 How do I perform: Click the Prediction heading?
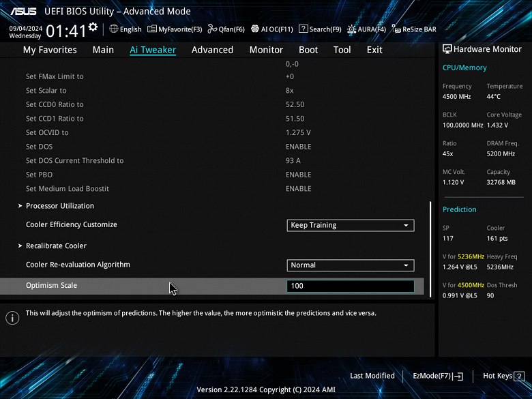click(x=460, y=209)
